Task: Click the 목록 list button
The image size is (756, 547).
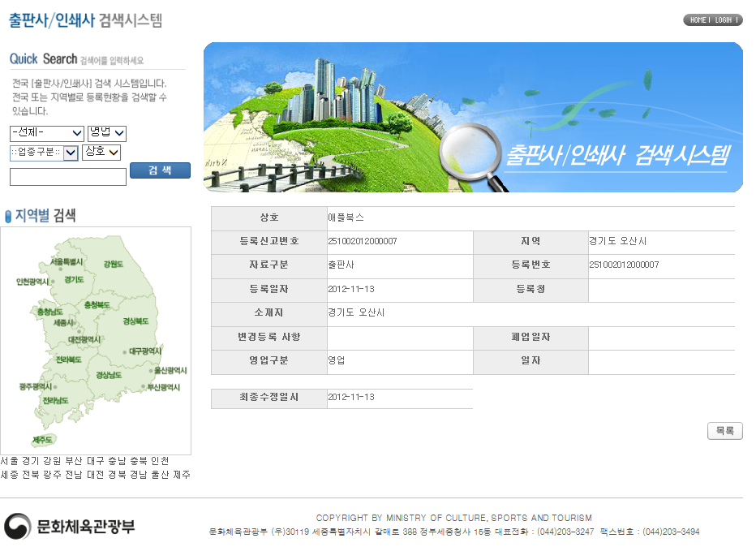Action: point(724,431)
